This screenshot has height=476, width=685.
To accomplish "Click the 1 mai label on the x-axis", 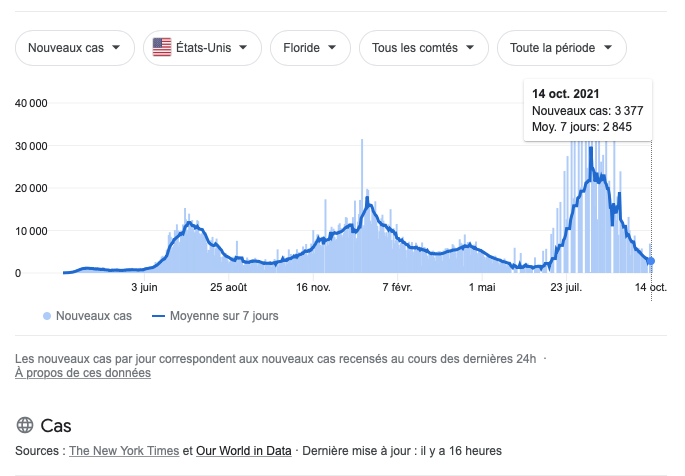I will pos(481,287).
